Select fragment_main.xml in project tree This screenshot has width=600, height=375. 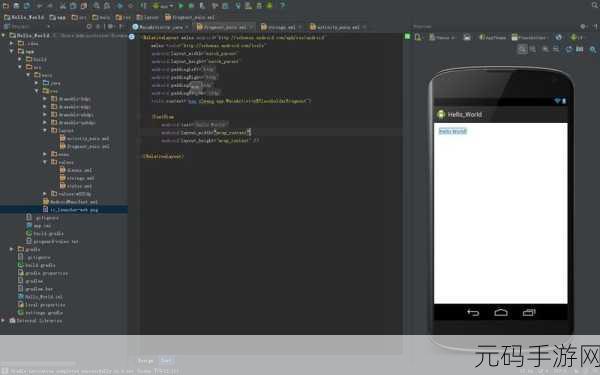85,147
